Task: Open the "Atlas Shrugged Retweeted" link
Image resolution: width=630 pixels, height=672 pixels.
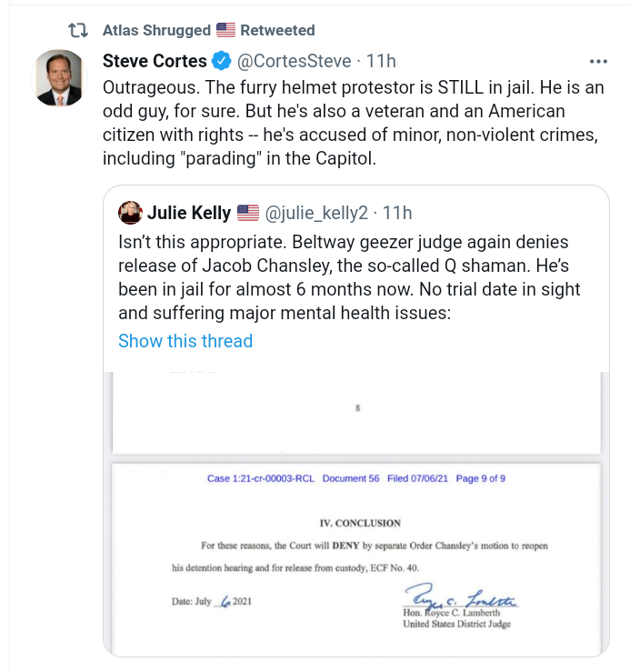Action: pyautogui.click(x=208, y=30)
